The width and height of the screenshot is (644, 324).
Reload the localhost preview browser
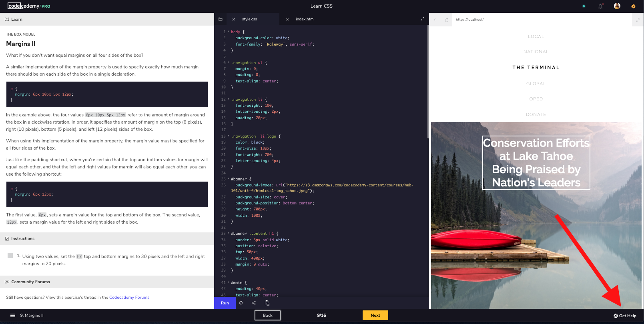coord(446,20)
